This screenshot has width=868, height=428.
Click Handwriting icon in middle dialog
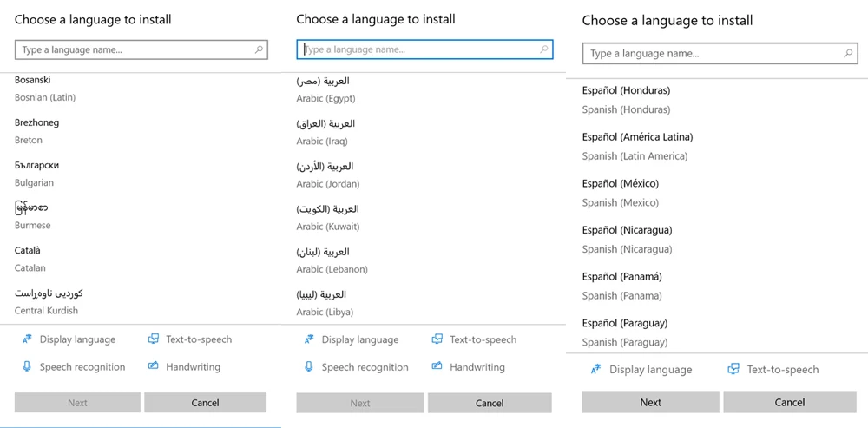(x=437, y=366)
